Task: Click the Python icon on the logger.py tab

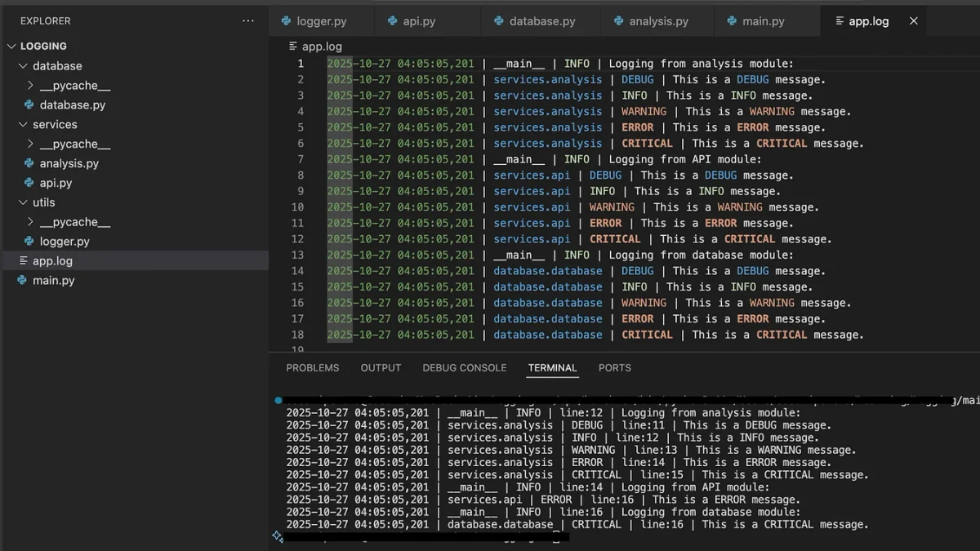Action: pyautogui.click(x=286, y=21)
